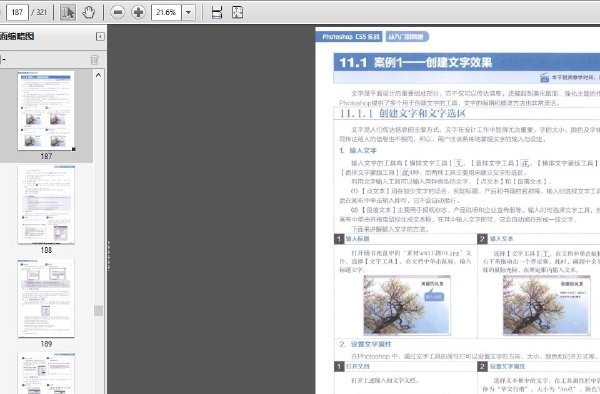Activate the Select tool arrow icon
This screenshot has height=394, width=600.
[x=68, y=12]
